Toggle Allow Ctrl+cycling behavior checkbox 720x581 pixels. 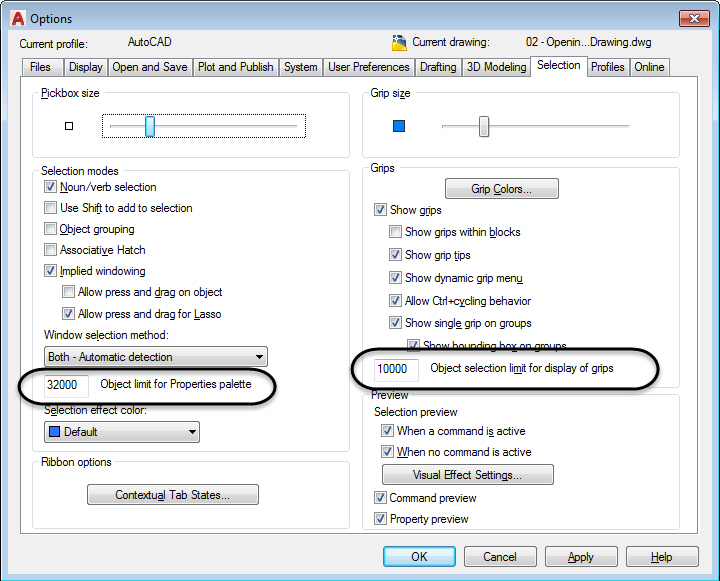[x=395, y=300]
